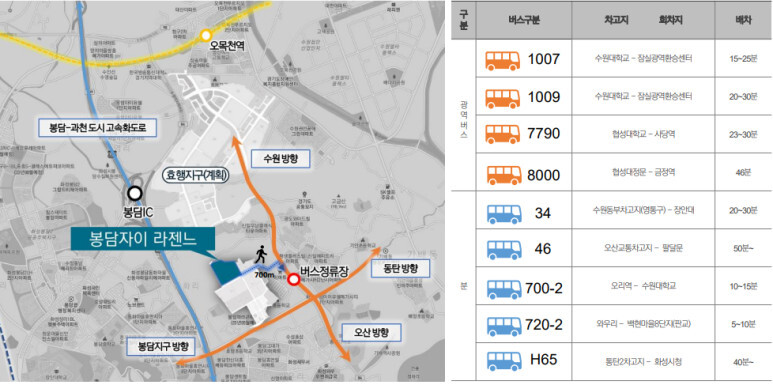
Task: Click bus number 7790
Action: tap(544, 133)
